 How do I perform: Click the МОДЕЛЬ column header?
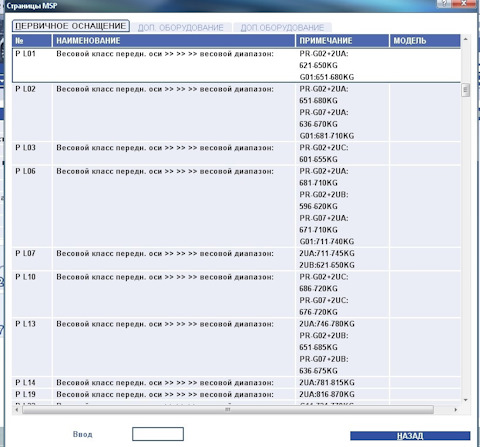coord(425,41)
